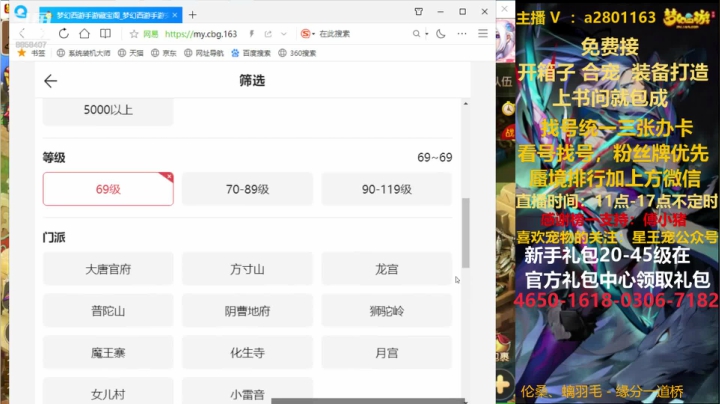Viewport: 720px width, 404px height.
Task: Click the vertical scrollbar thumb
Action: click(466, 233)
